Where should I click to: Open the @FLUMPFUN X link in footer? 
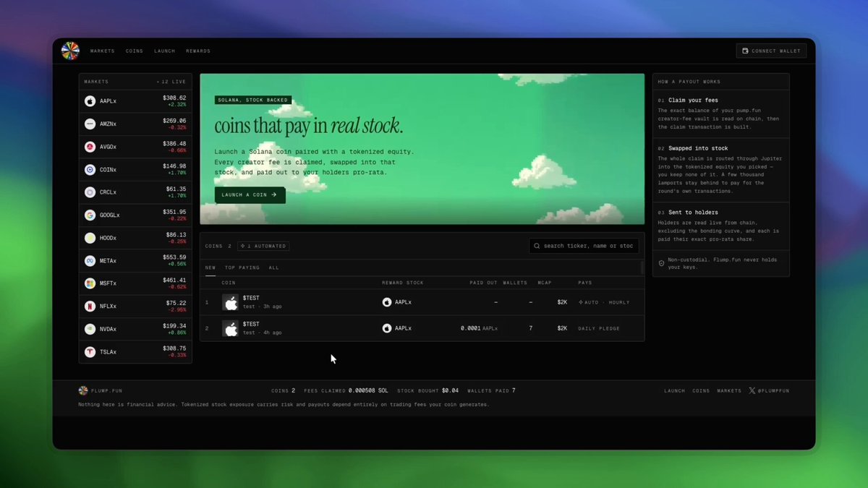[x=769, y=390]
